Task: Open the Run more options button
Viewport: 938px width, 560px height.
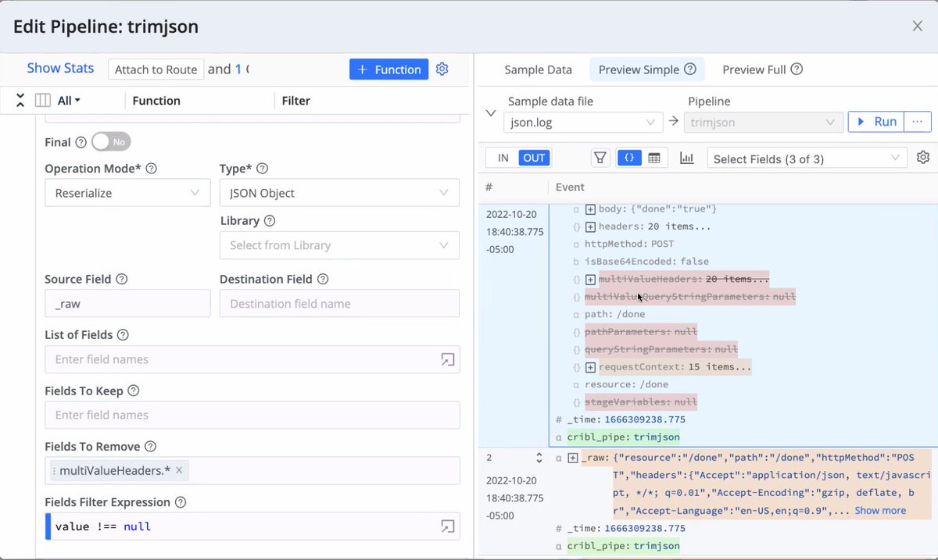Action: (918, 122)
